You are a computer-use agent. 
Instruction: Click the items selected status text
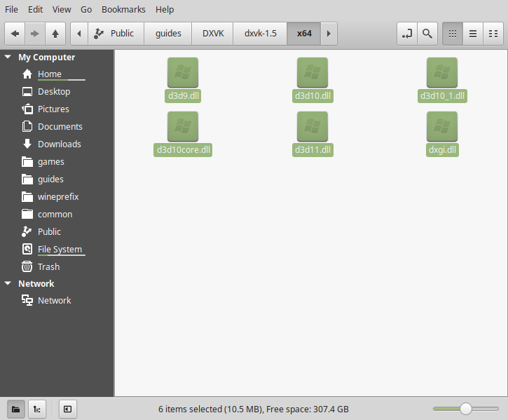pyautogui.click(x=254, y=409)
